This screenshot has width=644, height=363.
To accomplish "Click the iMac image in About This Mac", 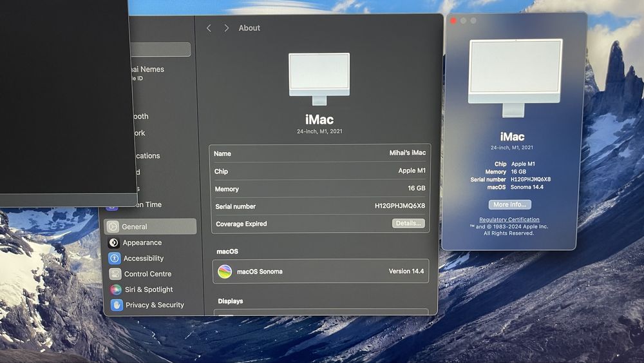I will pos(515,78).
